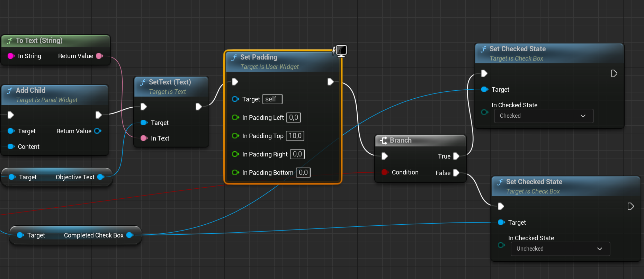The image size is (644, 279).
Task: Select Target pin on the Checked Set Checked State node
Action: point(485,89)
